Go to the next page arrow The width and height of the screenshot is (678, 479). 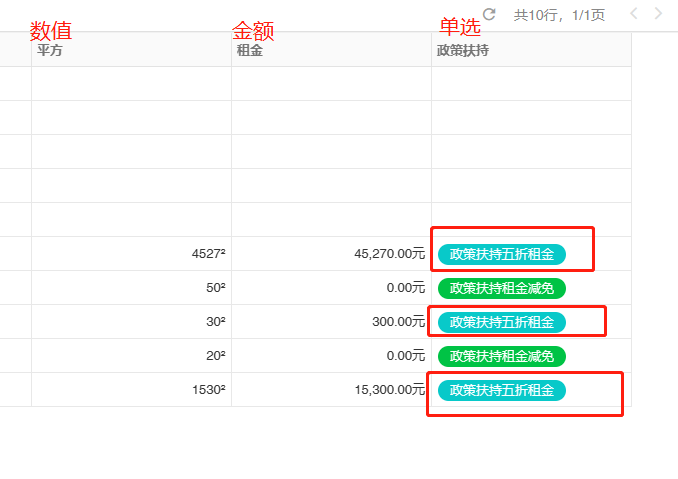[658, 14]
